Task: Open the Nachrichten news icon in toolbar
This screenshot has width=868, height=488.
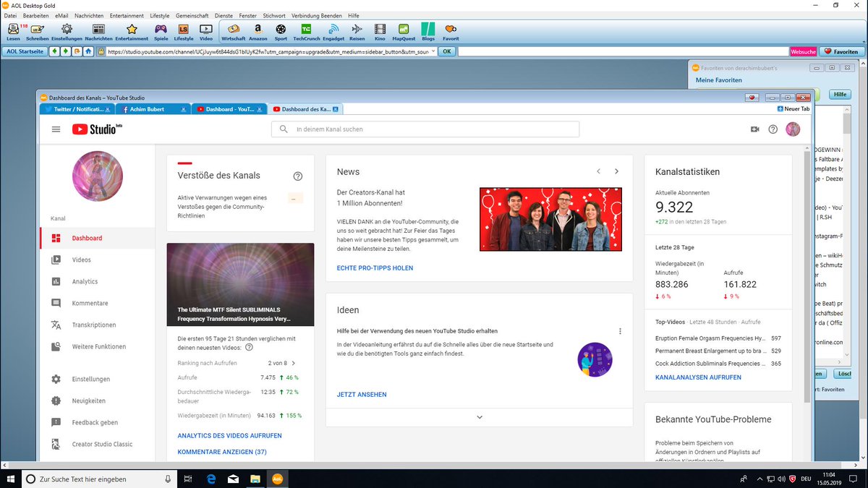Action: coord(98,31)
